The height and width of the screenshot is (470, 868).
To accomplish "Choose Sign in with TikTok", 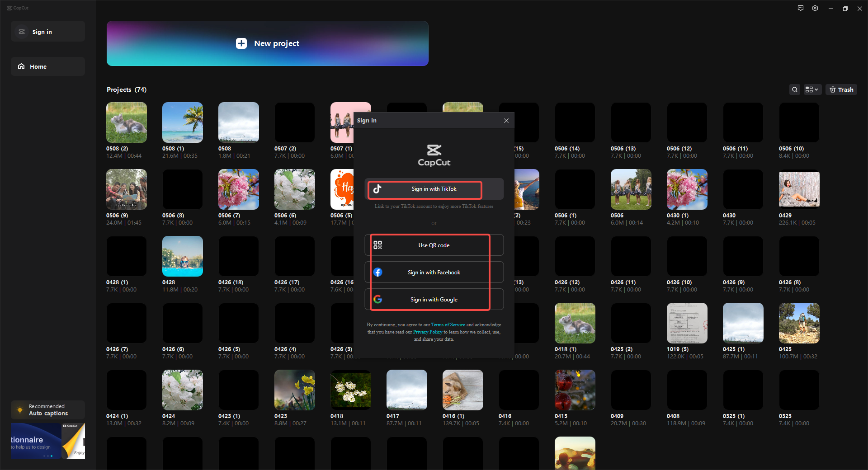I will pos(434,189).
